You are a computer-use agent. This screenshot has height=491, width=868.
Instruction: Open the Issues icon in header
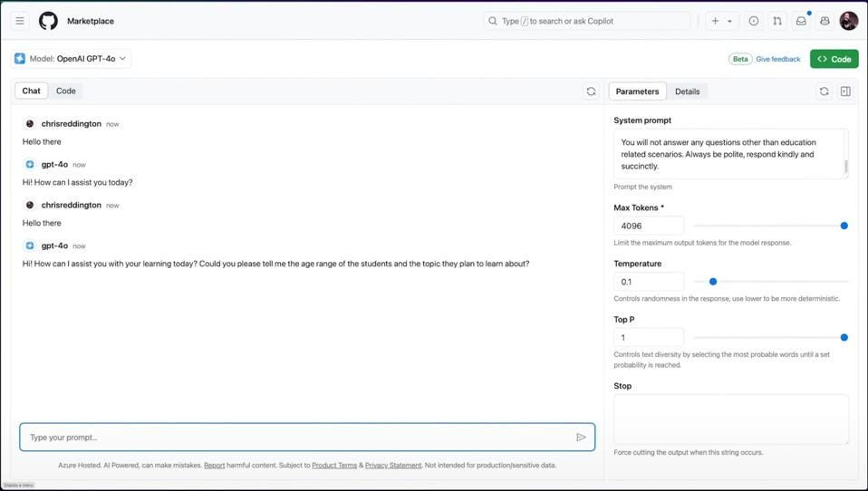(754, 21)
